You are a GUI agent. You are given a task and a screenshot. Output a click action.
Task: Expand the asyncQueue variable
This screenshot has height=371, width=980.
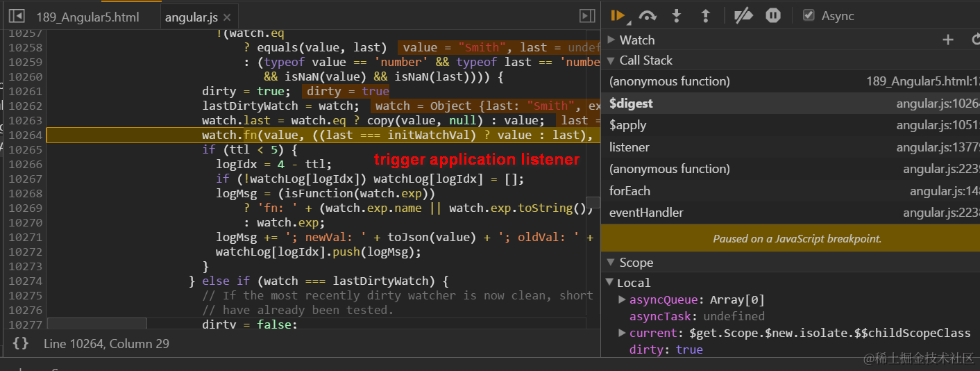pos(623,299)
